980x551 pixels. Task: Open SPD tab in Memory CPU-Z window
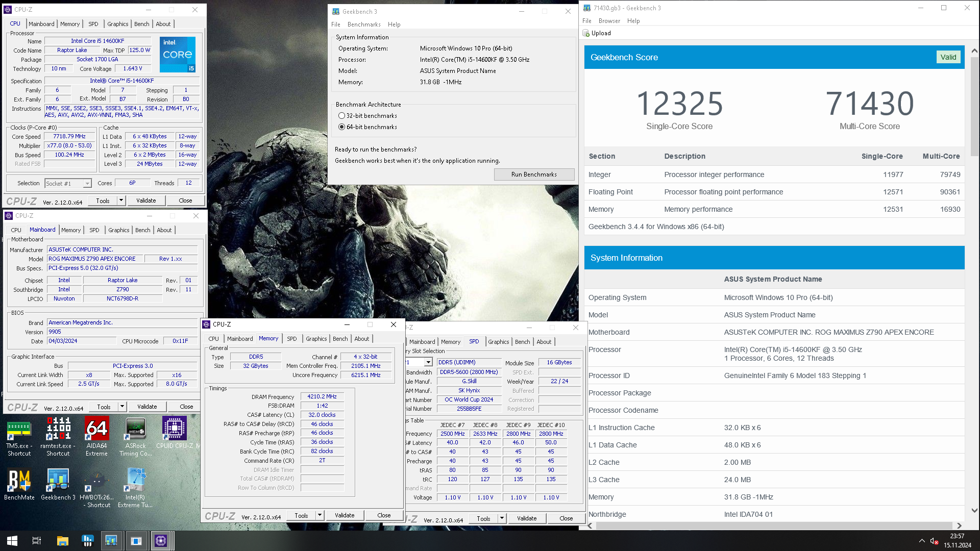click(292, 339)
